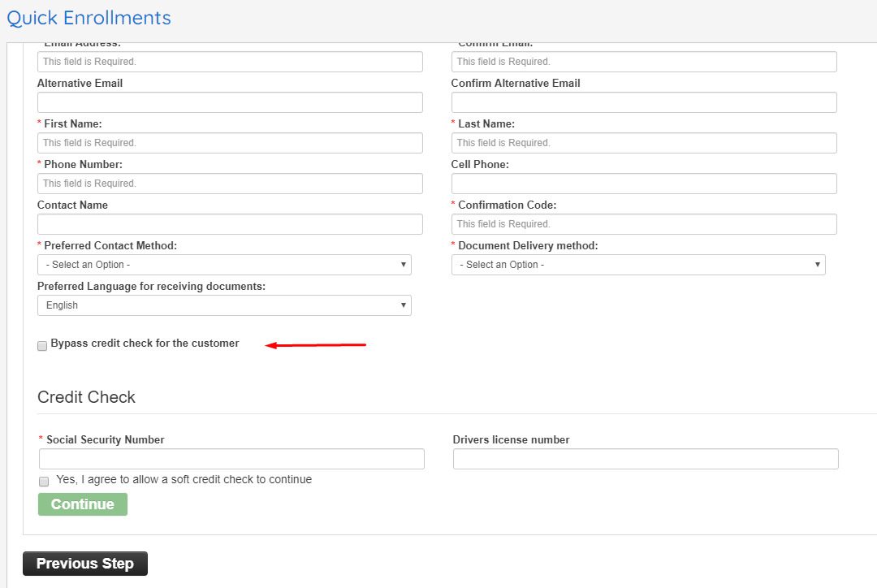Focus the Confirm Email input field
This screenshot has width=877, height=588.
pos(644,62)
